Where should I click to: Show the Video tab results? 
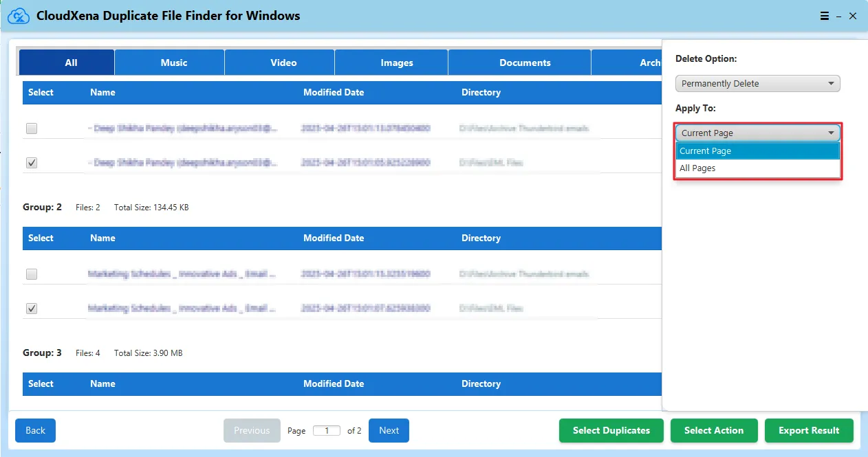tap(283, 63)
